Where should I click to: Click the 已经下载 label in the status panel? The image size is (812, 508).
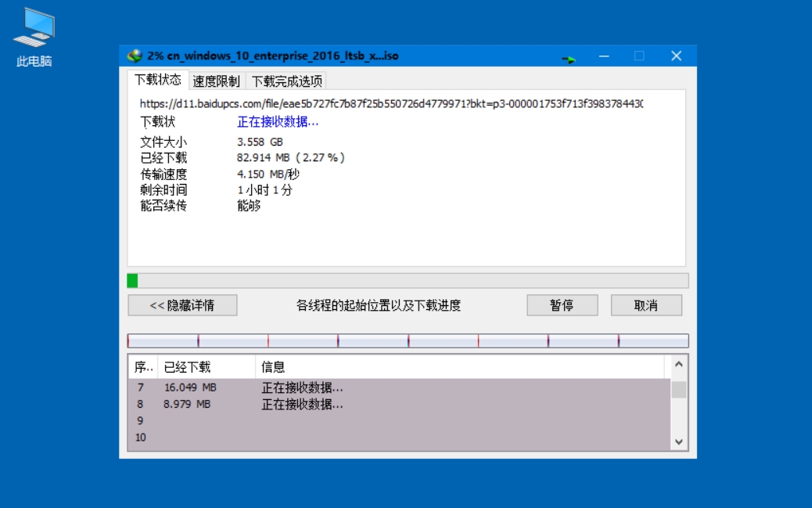coord(163,157)
